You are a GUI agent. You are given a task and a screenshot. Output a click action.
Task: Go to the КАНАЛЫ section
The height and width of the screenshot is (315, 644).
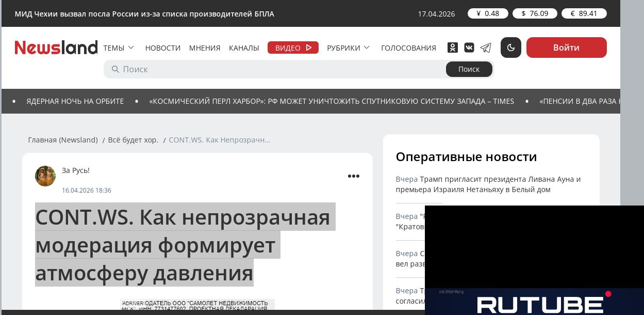[244, 48]
